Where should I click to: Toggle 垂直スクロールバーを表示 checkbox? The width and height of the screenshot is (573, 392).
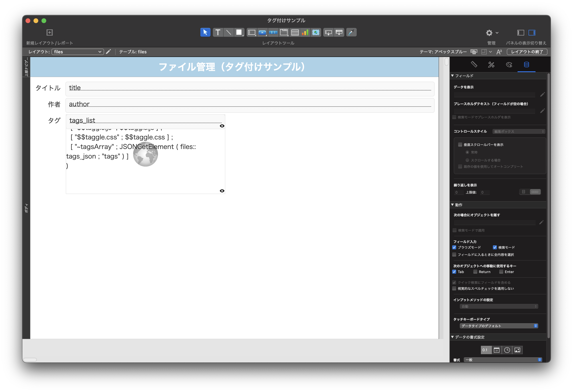(460, 145)
